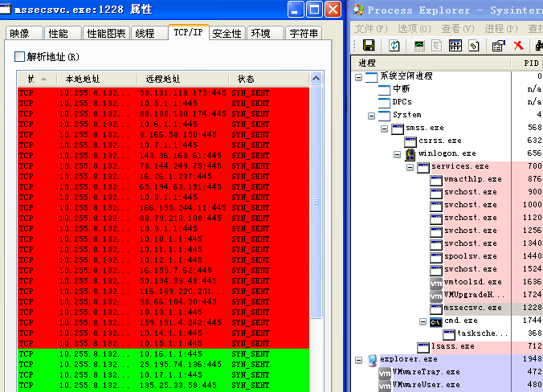Viewport: 543px width, 392px height.
Task: Click the taskhsche... process icon
Action: pos(449,334)
